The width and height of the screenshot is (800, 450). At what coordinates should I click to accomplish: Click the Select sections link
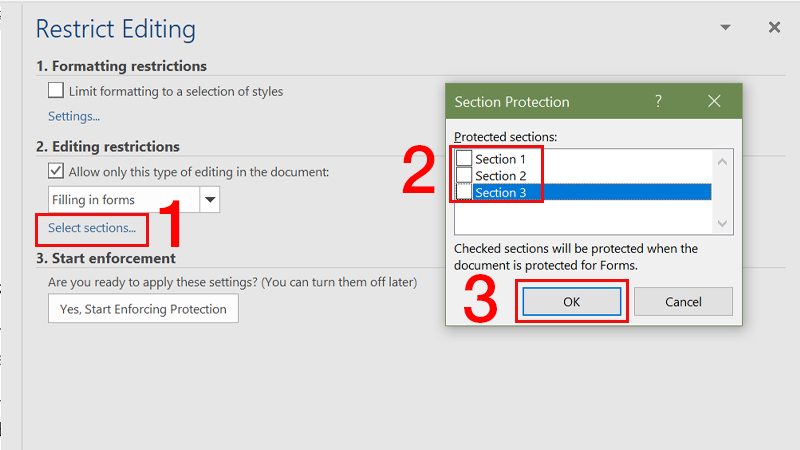pyautogui.click(x=92, y=228)
